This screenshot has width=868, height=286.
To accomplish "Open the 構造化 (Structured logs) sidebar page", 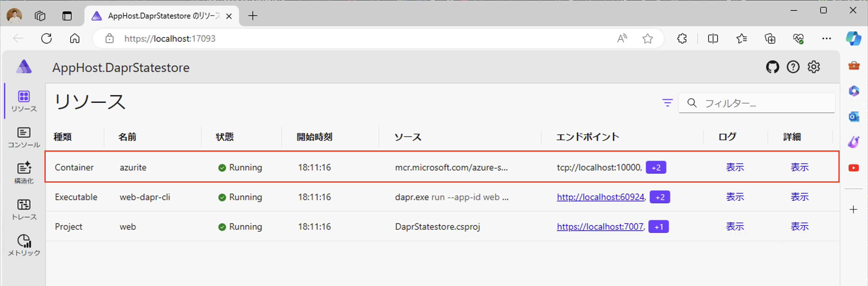I will [x=24, y=173].
